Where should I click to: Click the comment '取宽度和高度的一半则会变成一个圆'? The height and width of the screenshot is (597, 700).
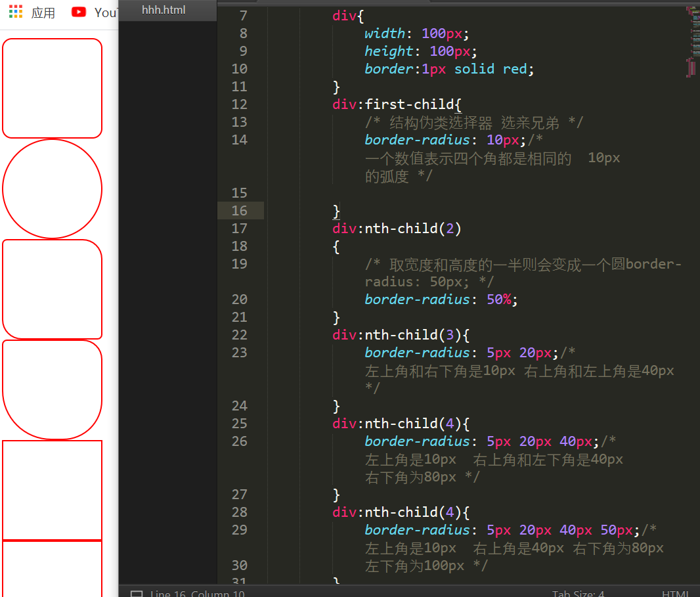[507, 264]
